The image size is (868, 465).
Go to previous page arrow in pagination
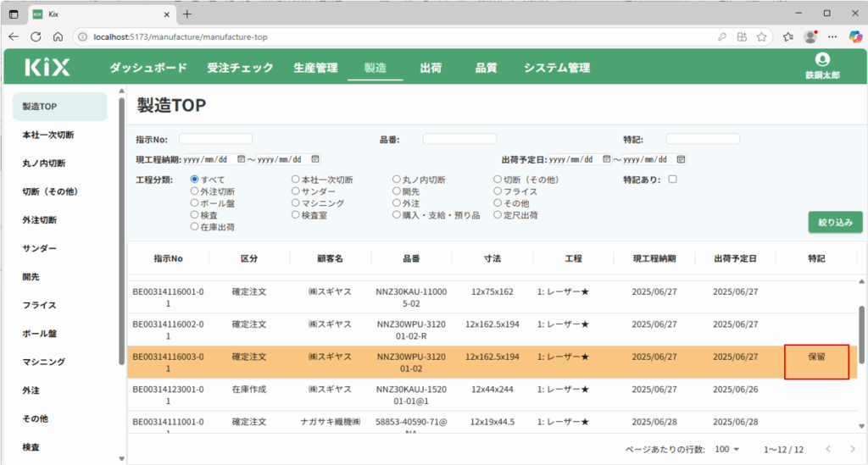pos(828,449)
